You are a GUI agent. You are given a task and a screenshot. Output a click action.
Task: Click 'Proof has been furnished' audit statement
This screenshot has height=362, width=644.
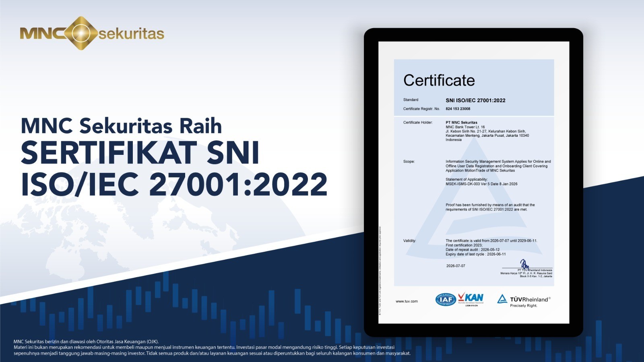point(490,207)
